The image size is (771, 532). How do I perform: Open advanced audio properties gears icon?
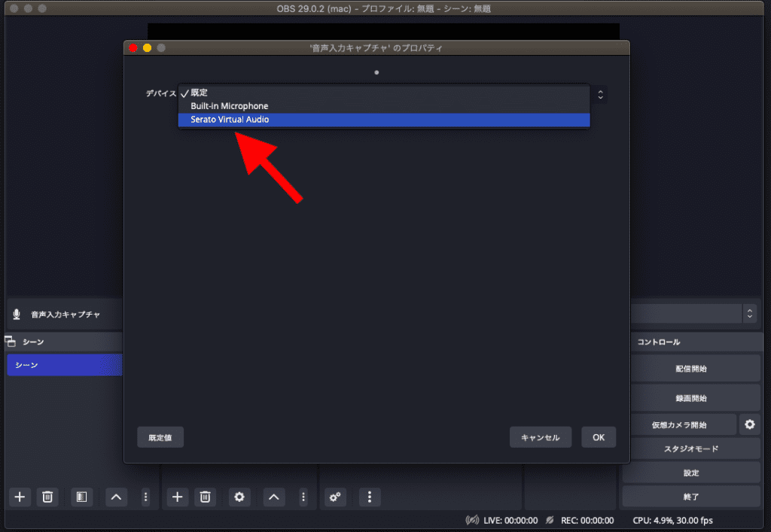coord(335,497)
